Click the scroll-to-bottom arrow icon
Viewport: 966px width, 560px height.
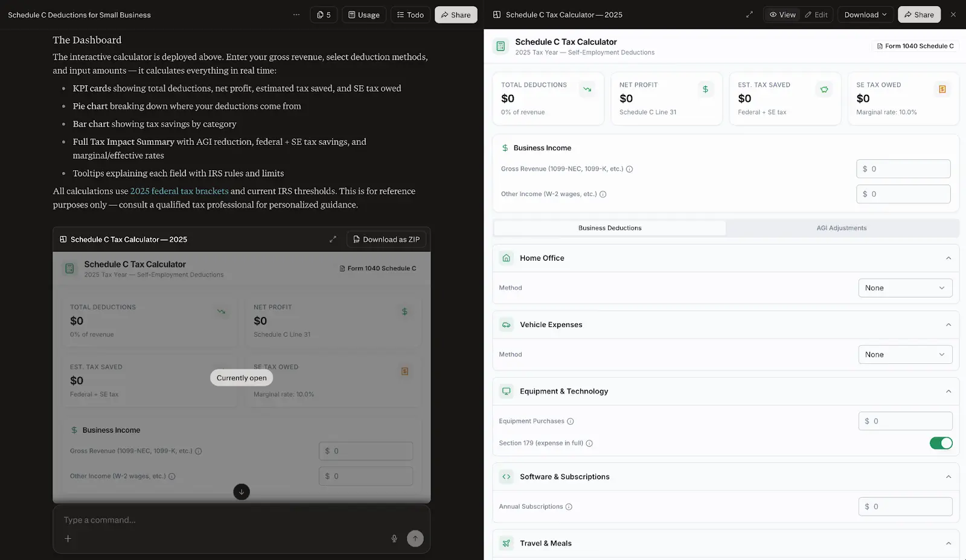[241, 492]
